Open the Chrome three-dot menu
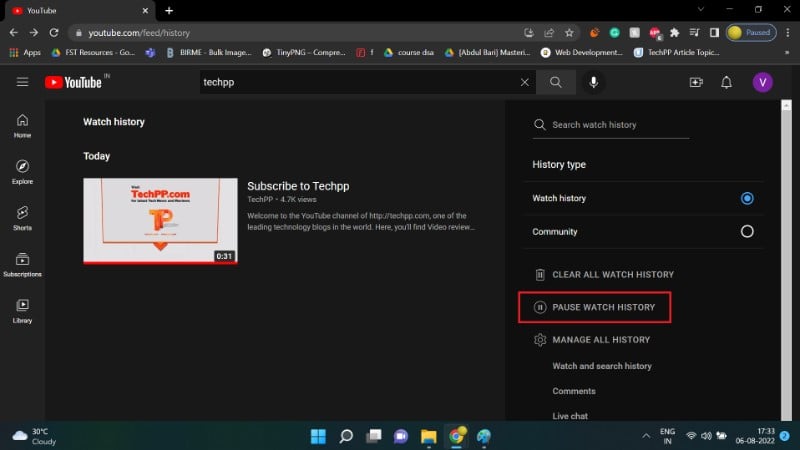This screenshot has height=450, width=800. click(788, 33)
